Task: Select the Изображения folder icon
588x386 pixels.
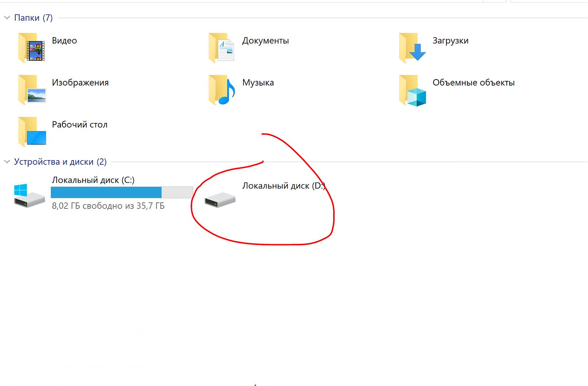Action: (31, 89)
